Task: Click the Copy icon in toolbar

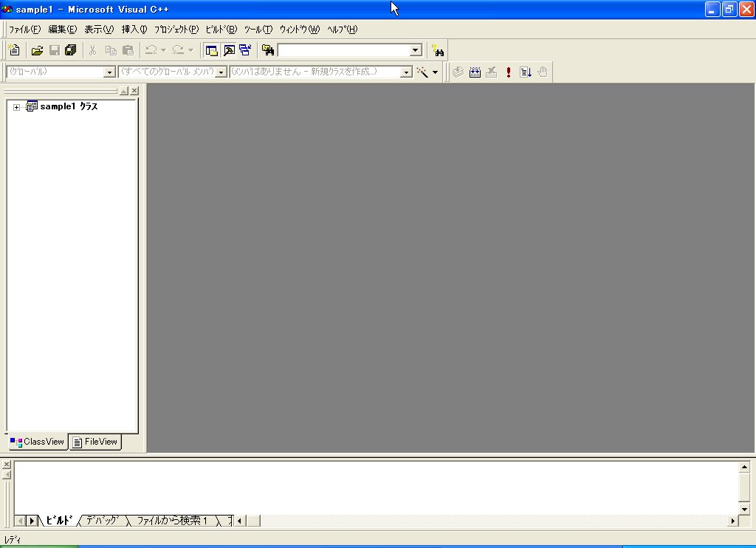Action: pyautogui.click(x=111, y=50)
